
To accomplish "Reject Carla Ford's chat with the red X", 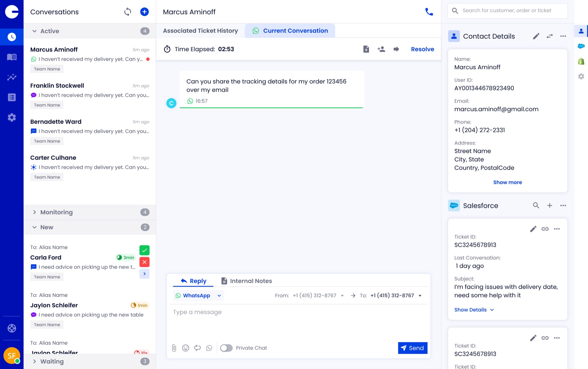I will click(144, 262).
